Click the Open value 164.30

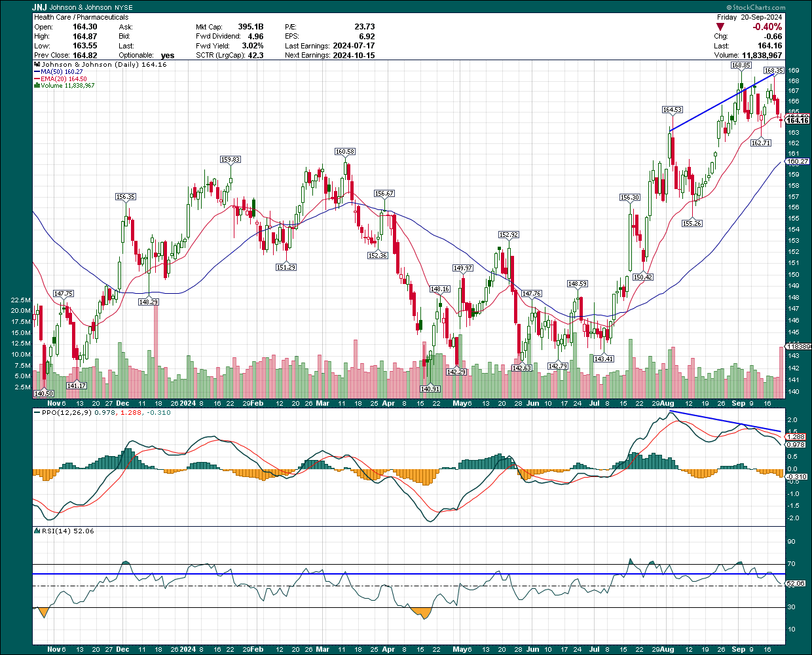click(x=85, y=27)
